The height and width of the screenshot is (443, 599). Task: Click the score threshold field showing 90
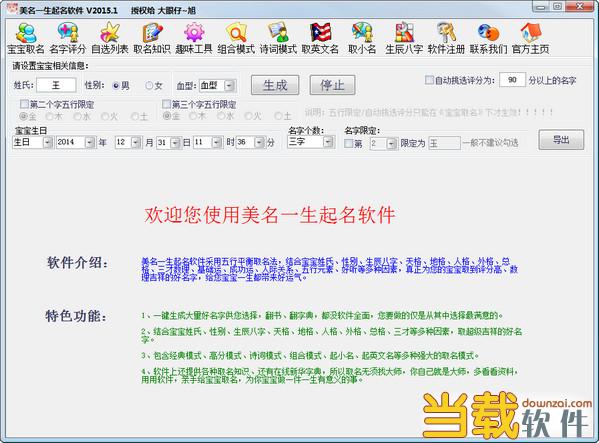[512, 80]
